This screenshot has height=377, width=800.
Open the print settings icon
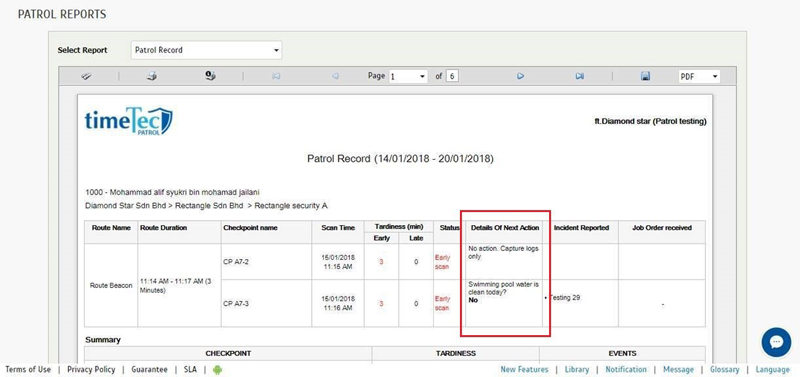click(x=210, y=76)
